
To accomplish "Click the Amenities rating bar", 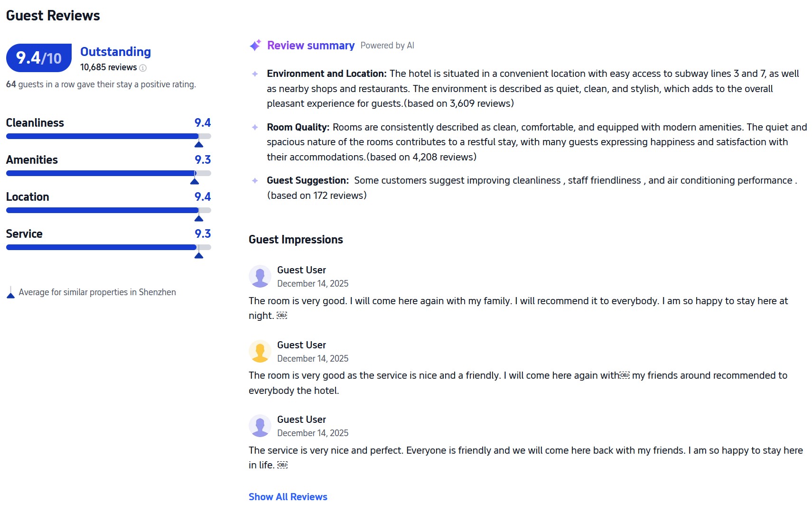I will 108,173.
